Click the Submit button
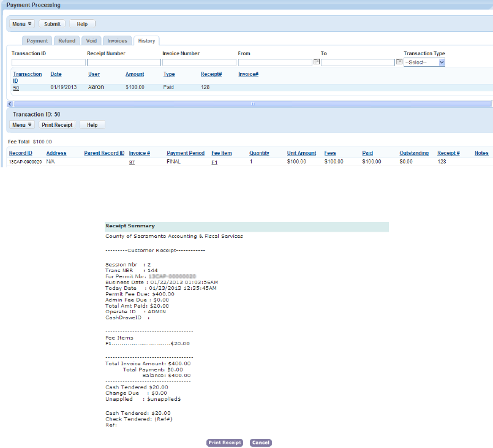Screen dimensions: 493x448 (52, 24)
